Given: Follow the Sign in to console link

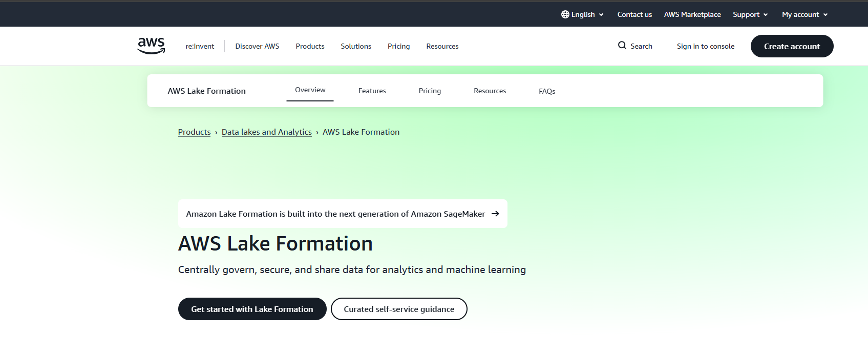Looking at the screenshot, I should (705, 46).
